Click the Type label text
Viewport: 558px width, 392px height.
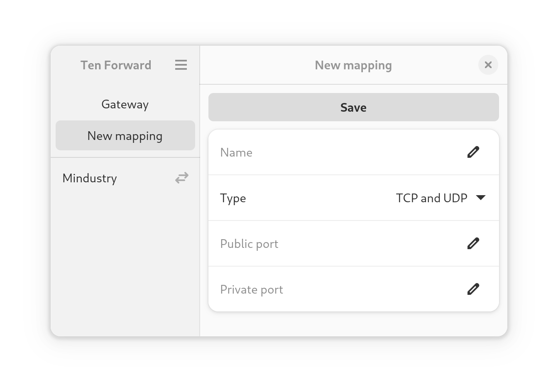click(233, 198)
